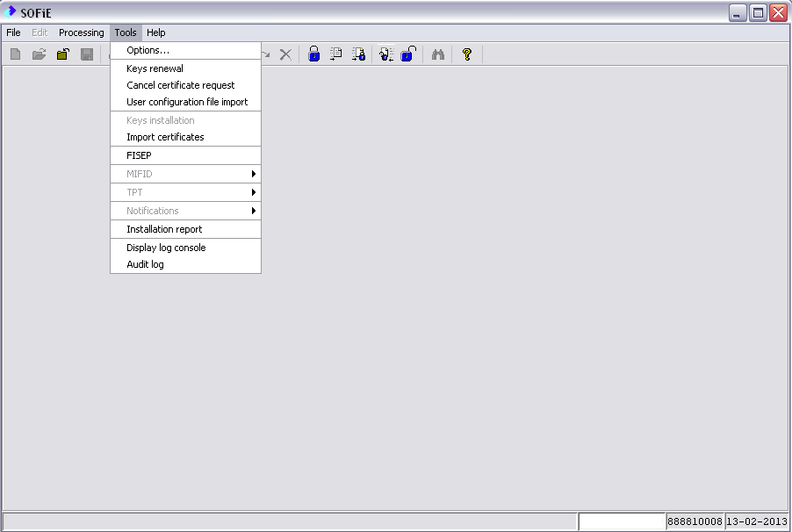Screen dimensions: 792x532
Task: Click the new document toolbar icon
Action: point(15,54)
